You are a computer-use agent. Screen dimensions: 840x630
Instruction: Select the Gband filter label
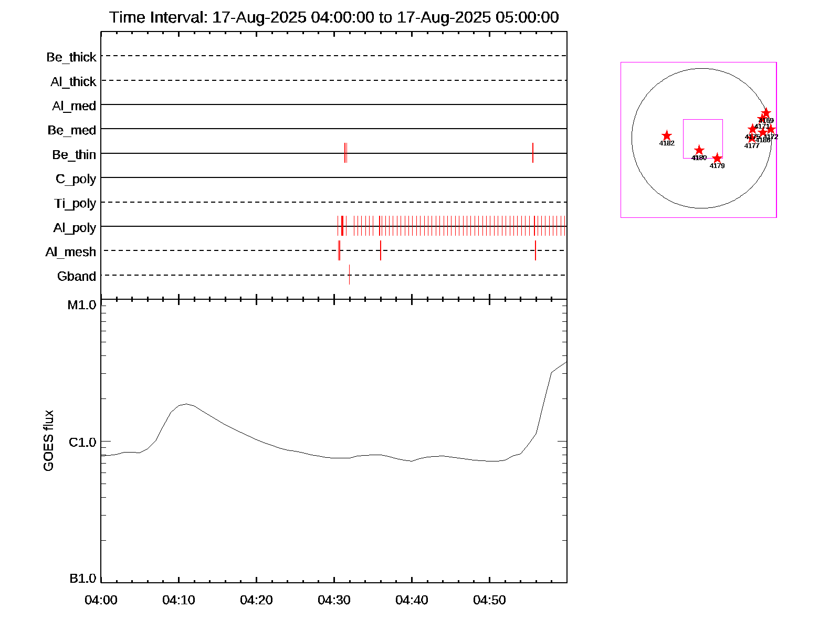(x=77, y=277)
